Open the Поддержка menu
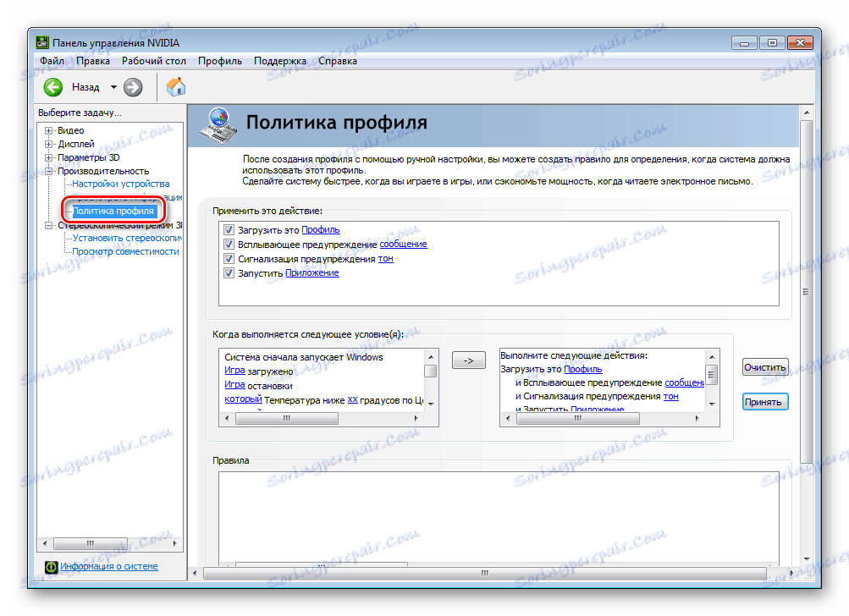849x616 pixels. click(280, 61)
